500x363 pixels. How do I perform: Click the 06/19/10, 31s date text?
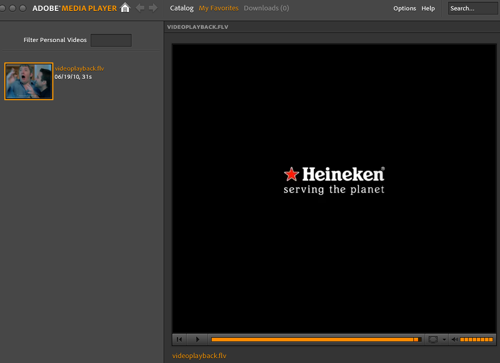73,77
